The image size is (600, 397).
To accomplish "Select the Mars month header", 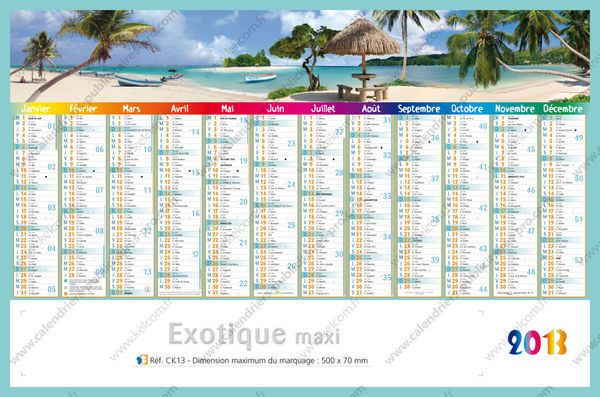I will (x=131, y=109).
